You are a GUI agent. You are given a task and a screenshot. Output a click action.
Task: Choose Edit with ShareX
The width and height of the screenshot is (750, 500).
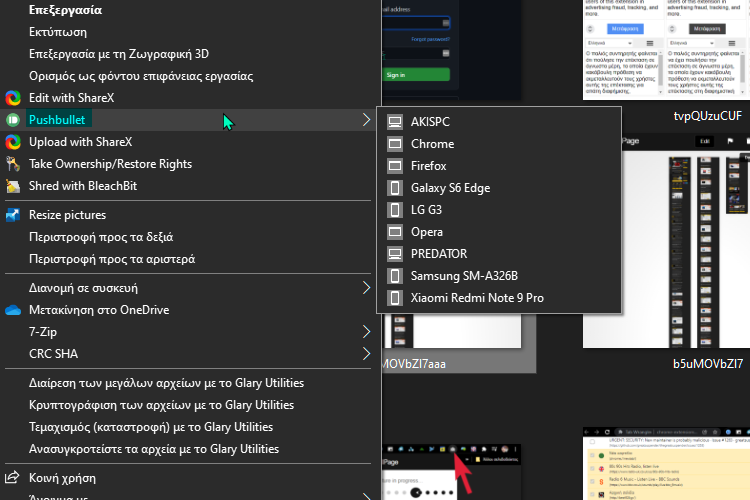tap(188, 98)
